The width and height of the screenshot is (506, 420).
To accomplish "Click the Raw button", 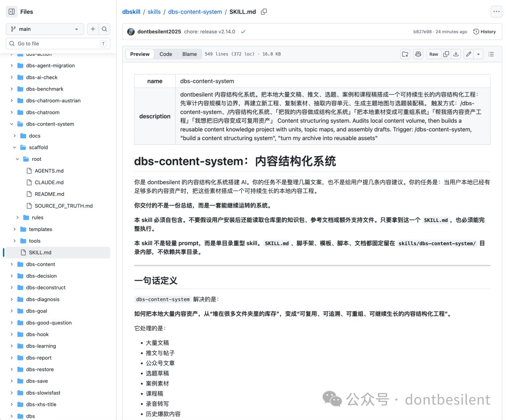I will 434,54.
